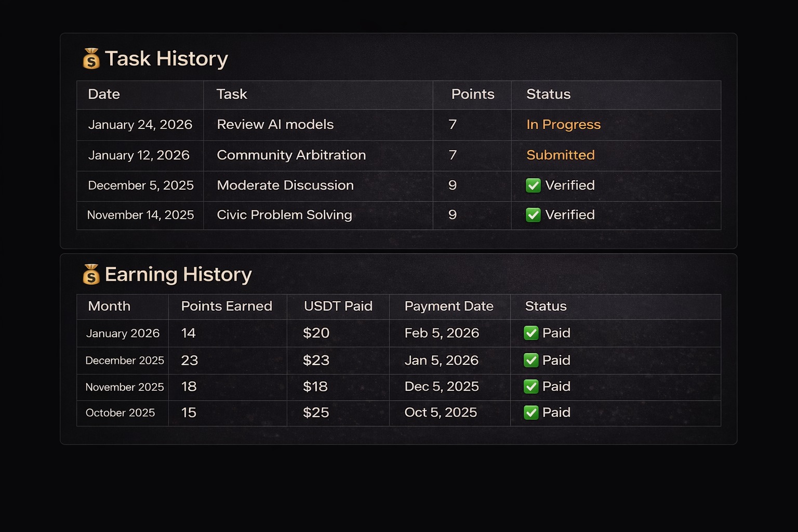Click the Task History heading
Screen dimensions: 798x532
click(x=166, y=58)
